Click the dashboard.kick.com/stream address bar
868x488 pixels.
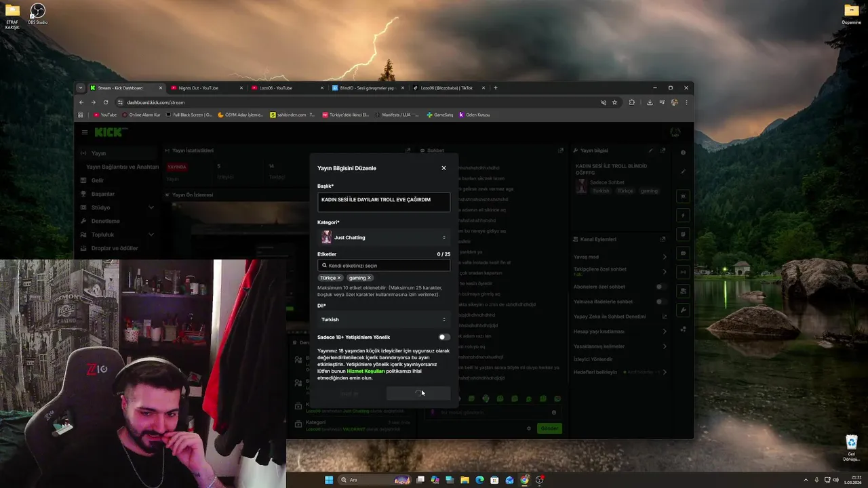coord(359,102)
